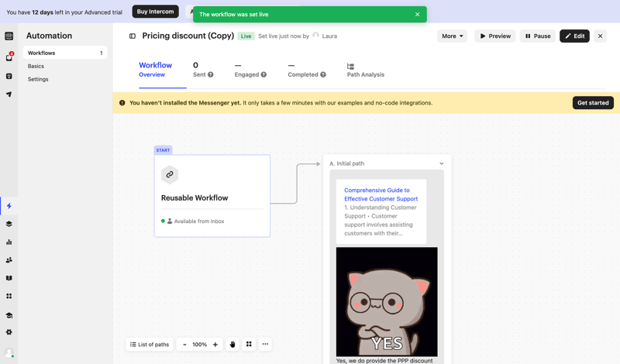
Task: Open the stacked layers sidebar icon
Action: point(9,224)
